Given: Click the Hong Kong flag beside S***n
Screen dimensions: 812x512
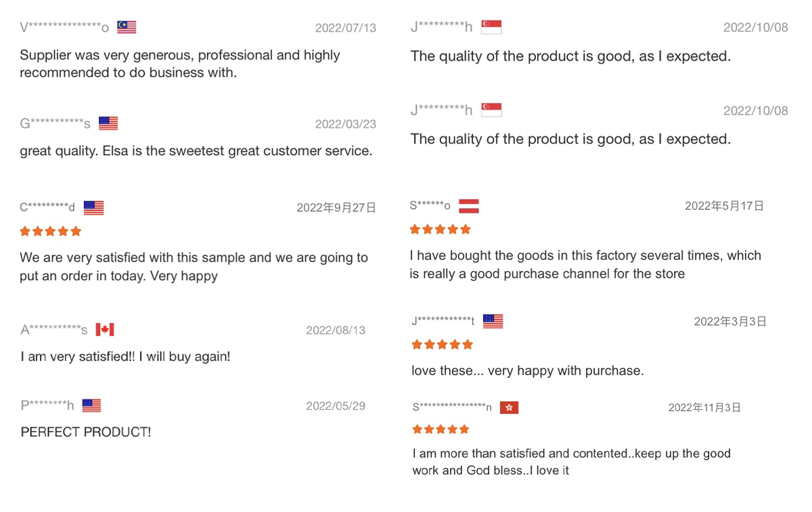Looking at the screenshot, I should (x=509, y=407).
